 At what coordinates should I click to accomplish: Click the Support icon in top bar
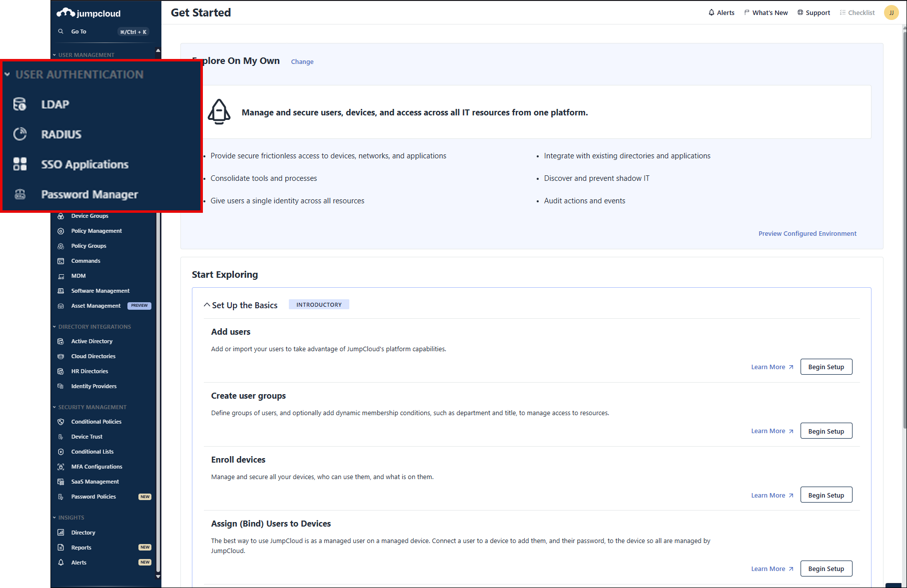(800, 12)
